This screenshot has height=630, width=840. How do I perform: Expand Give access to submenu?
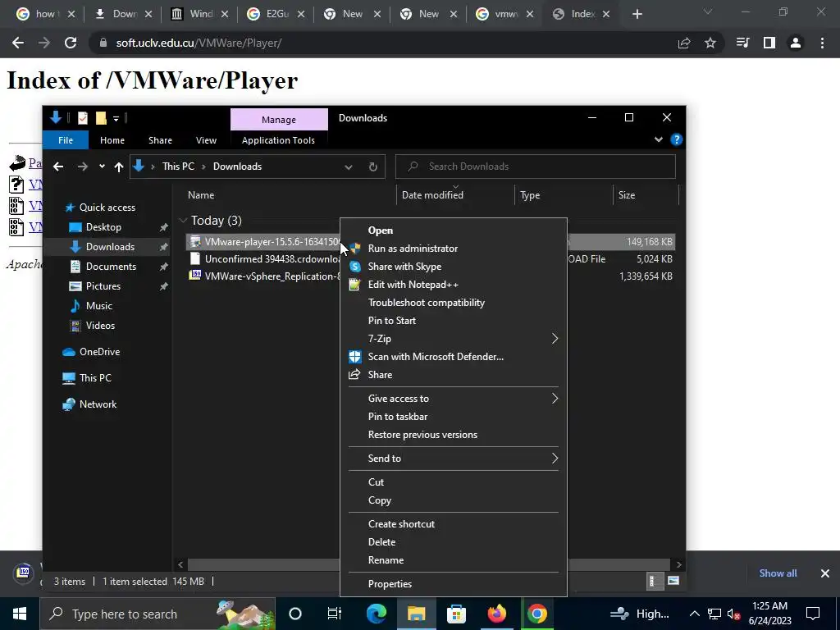click(555, 399)
